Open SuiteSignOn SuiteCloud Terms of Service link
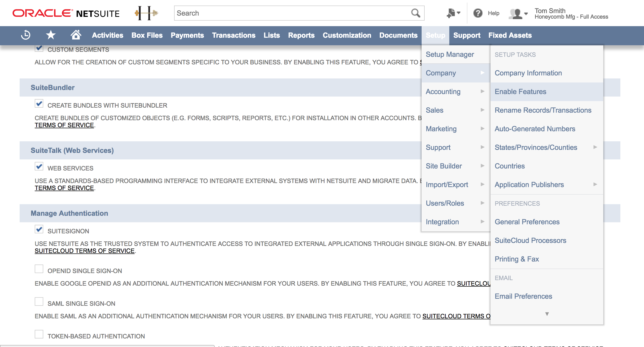Screen dimensions: 644x347 [85, 251]
